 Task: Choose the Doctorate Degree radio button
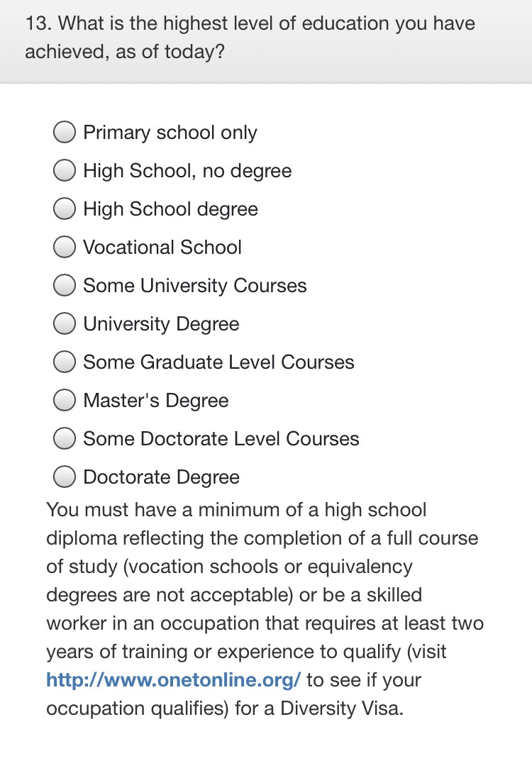click(65, 477)
